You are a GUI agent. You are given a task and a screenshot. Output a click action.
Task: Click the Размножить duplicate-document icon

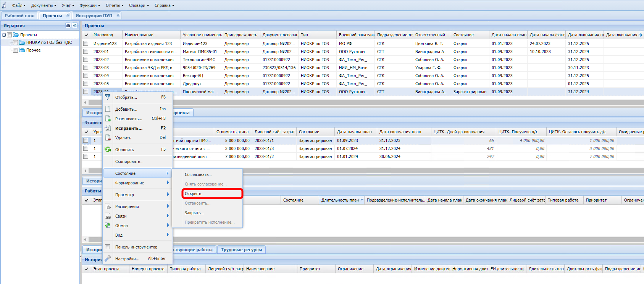108,119
